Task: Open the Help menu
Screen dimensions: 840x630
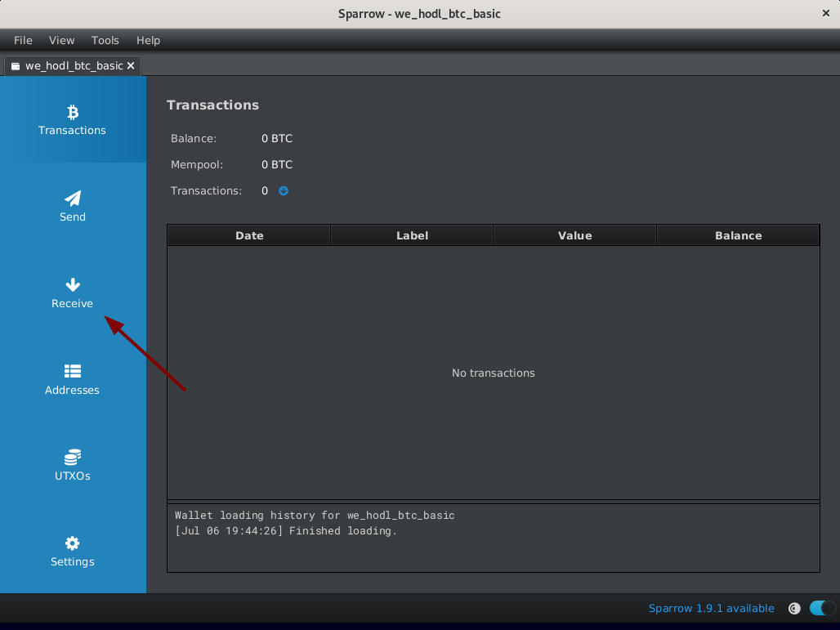Action: (148, 40)
